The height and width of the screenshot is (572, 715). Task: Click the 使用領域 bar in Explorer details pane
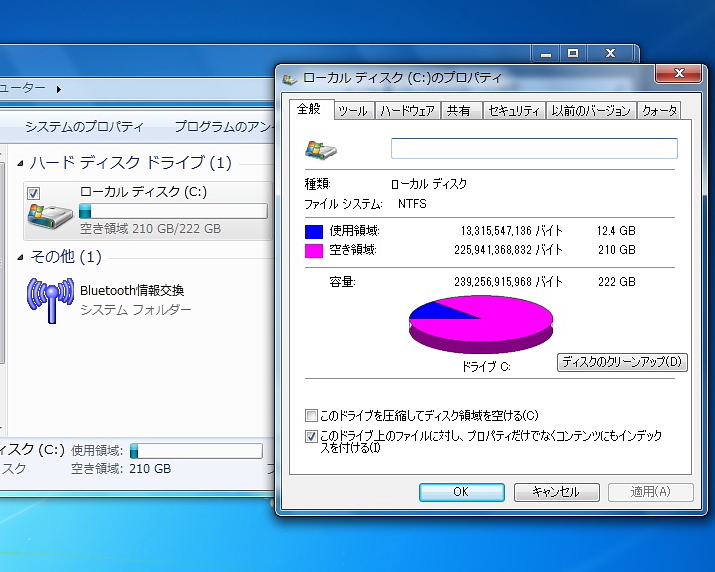[196, 451]
